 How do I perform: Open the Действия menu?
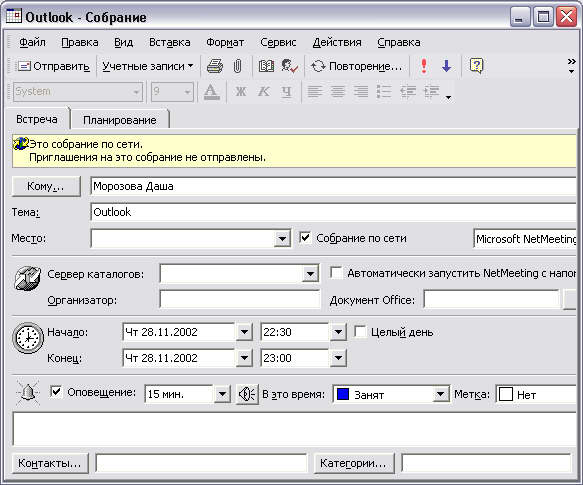pos(337,42)
